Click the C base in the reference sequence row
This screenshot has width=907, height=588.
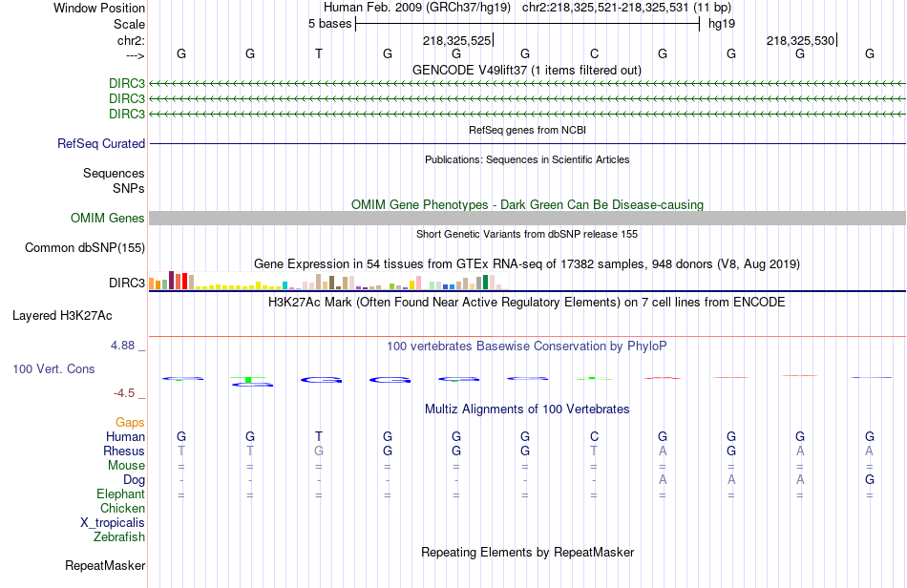(x=594, y=53)
